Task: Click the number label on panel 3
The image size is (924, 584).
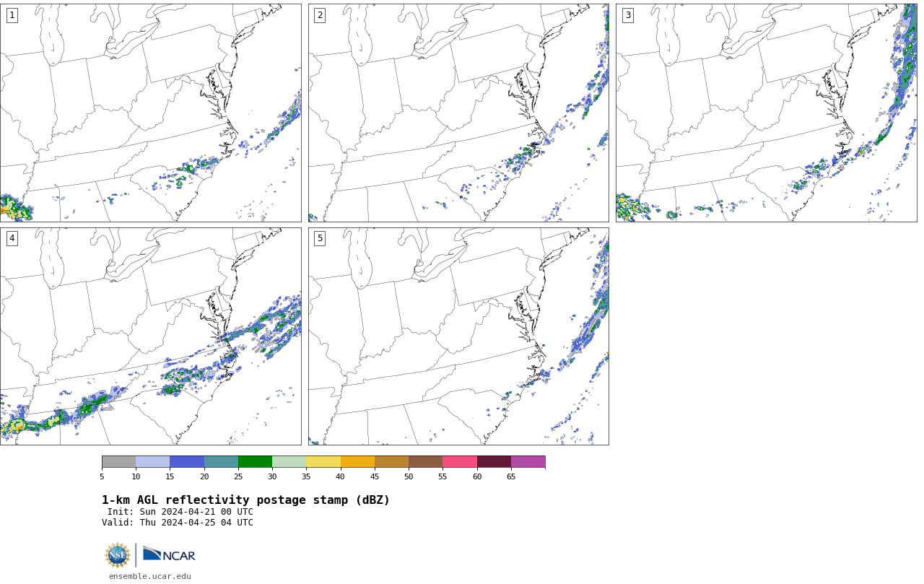Action: click(x=627, y=15)
